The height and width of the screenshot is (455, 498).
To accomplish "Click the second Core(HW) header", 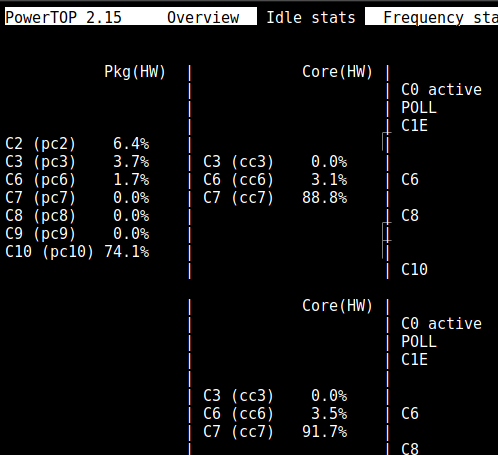I will coord(337,306).
